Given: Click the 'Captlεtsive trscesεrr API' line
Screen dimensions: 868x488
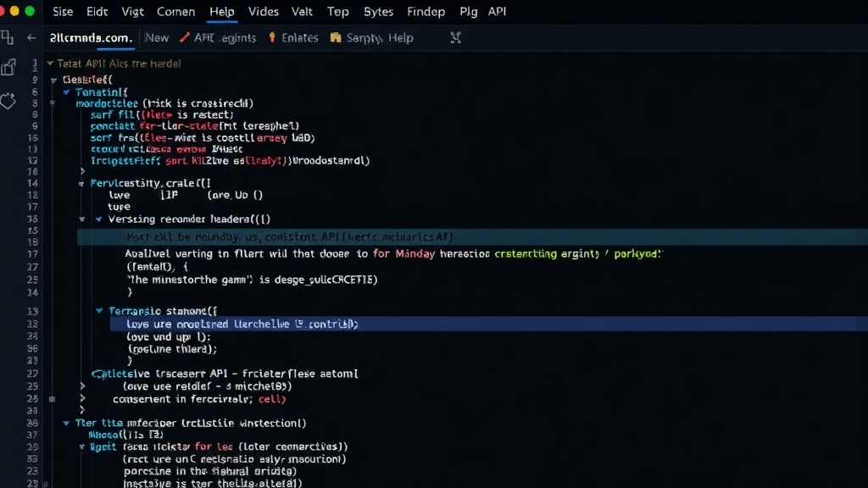Looking at the screenshot, I should [225, 374].
